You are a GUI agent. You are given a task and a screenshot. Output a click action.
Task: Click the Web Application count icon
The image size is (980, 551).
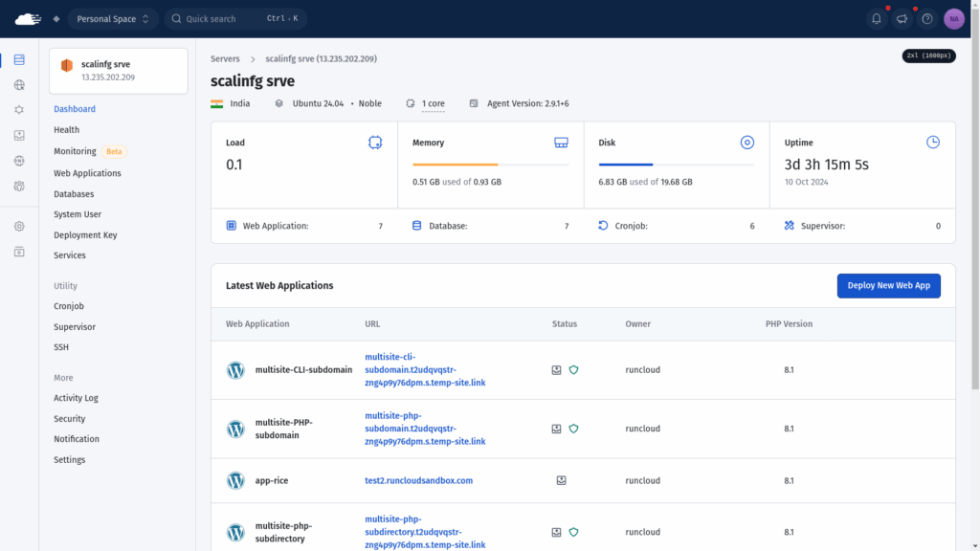232,226
